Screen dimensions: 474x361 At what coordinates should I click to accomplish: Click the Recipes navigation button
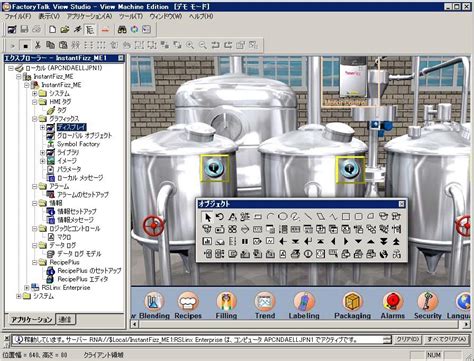(x=188, y=305)
